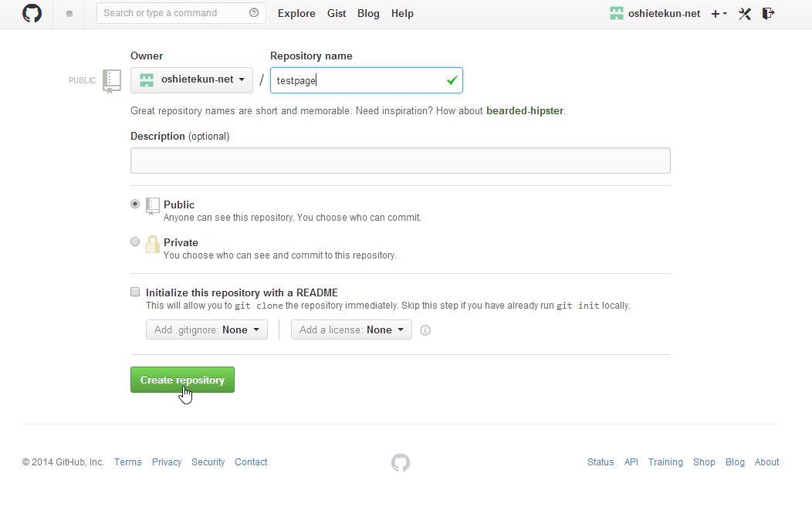812x524 pixels.
Task: Focus the Description text field
Action: coord(401,161)
